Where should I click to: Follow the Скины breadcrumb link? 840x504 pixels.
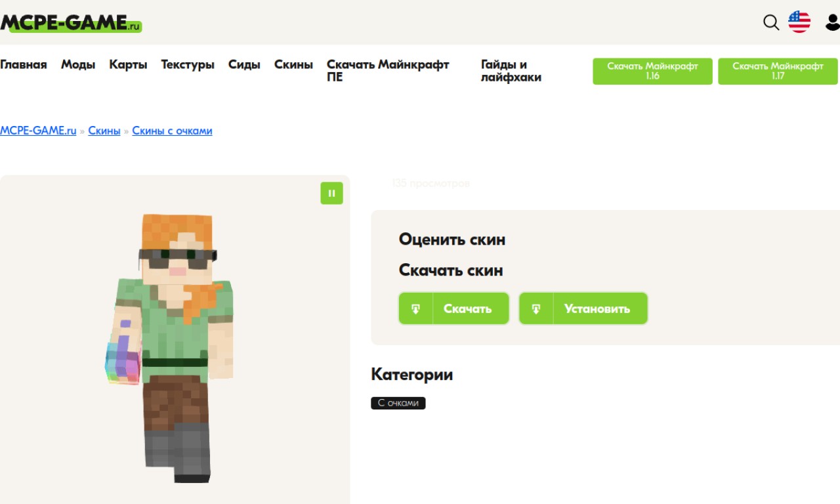coord(104,131)
